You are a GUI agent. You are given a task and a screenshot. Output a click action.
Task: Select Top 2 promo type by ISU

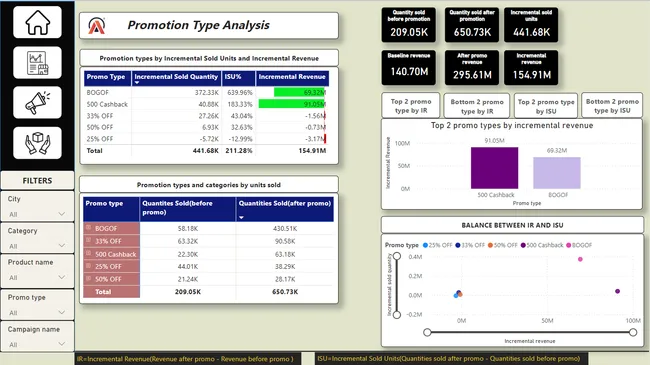coord(546,106)
